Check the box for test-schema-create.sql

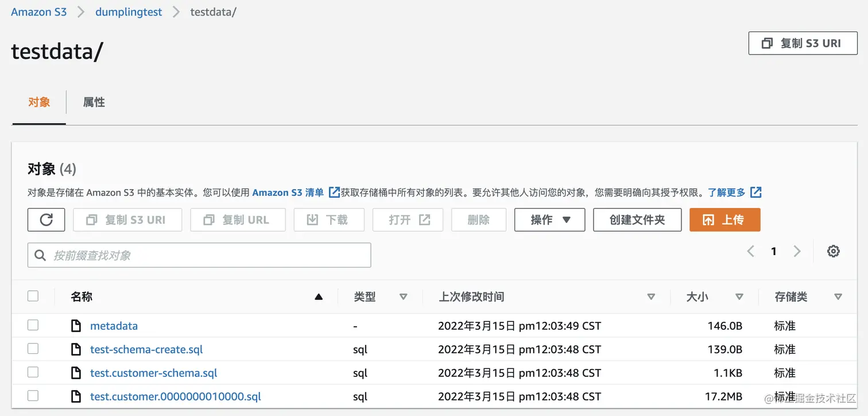coord(33,349)
